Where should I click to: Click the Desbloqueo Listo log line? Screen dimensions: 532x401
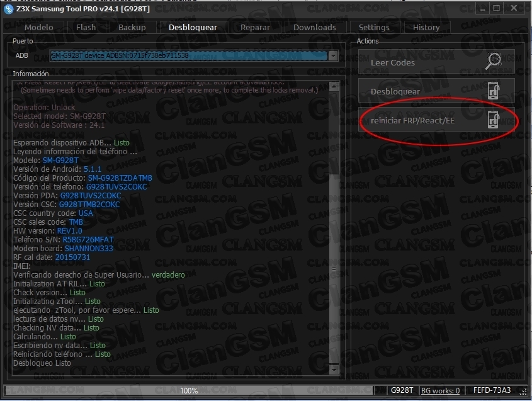point(42,363)
